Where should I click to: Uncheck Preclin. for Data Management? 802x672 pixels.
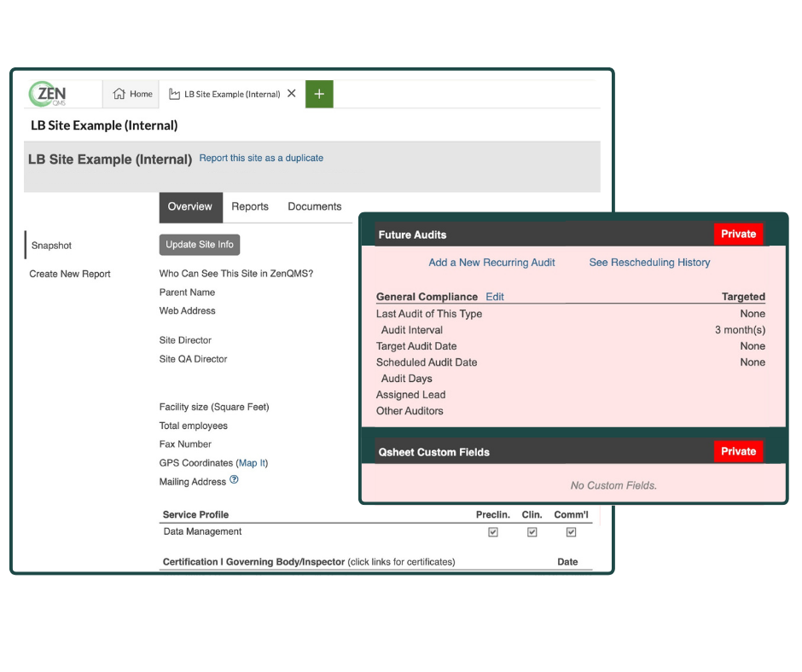tap(492, 531)
